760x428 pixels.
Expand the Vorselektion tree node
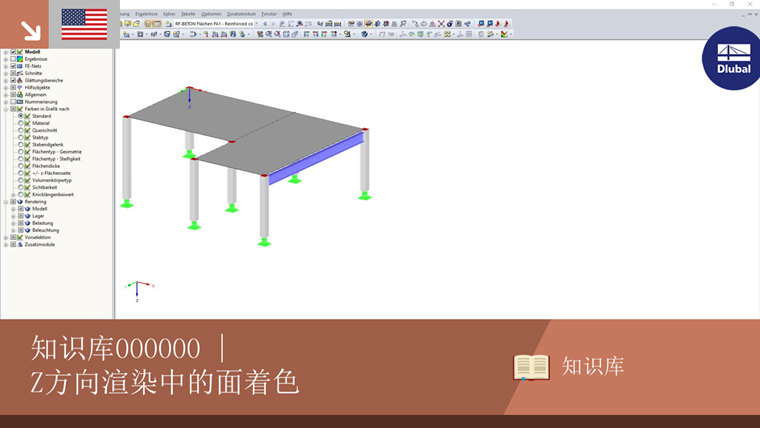[6, 238]
